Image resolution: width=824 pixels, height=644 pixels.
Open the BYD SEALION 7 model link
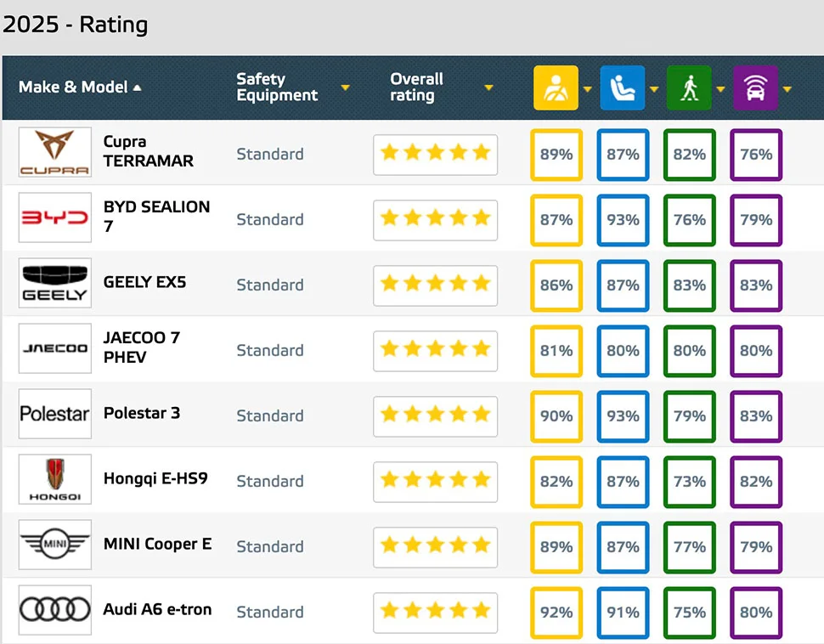[156, 216]
